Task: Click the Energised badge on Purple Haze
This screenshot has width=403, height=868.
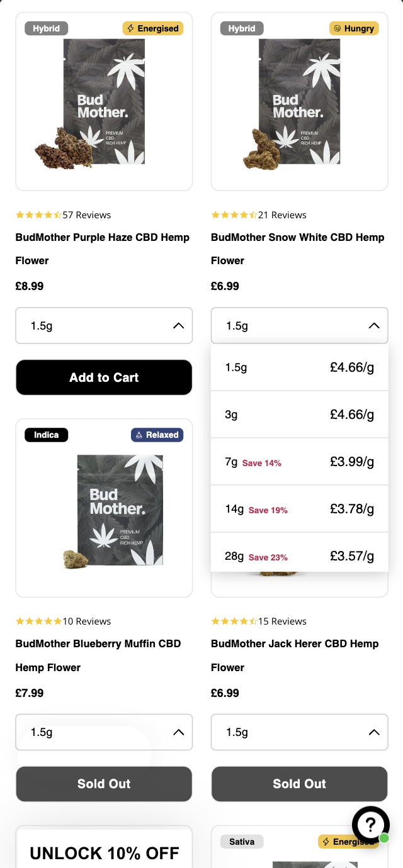Action: coord(153,28)
